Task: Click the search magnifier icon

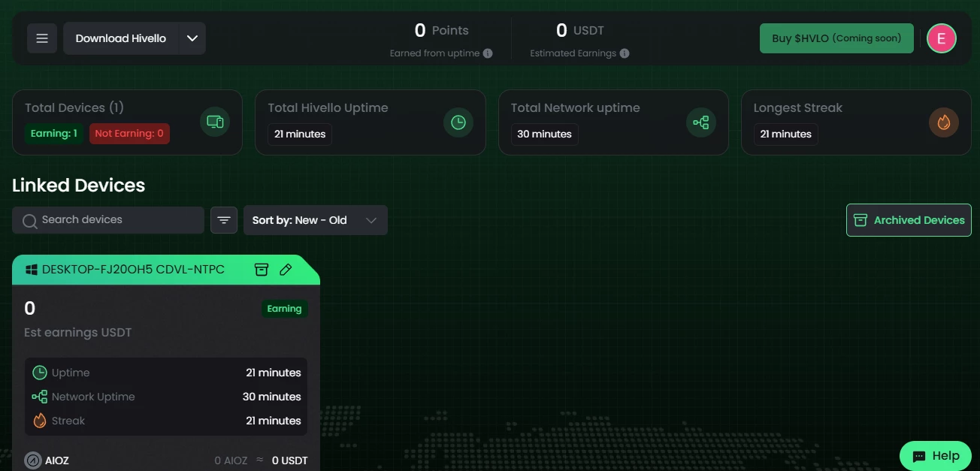Action: [x=30, y=221]
